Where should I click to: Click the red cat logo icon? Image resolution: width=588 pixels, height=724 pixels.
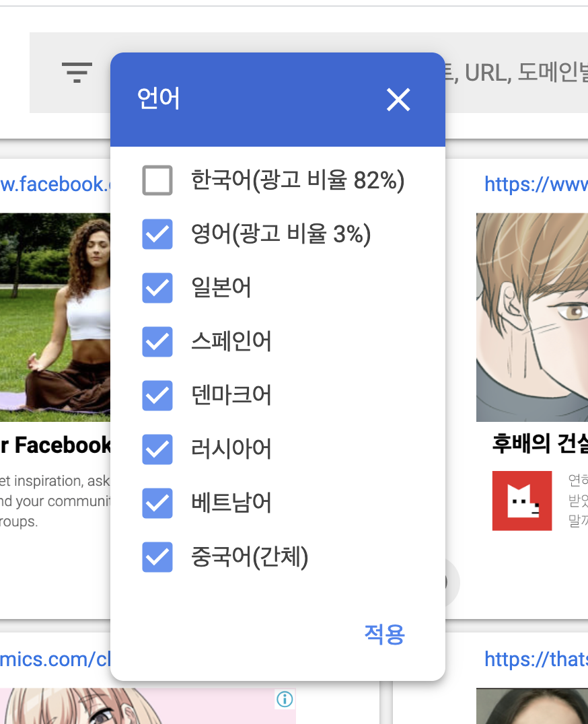522,501
